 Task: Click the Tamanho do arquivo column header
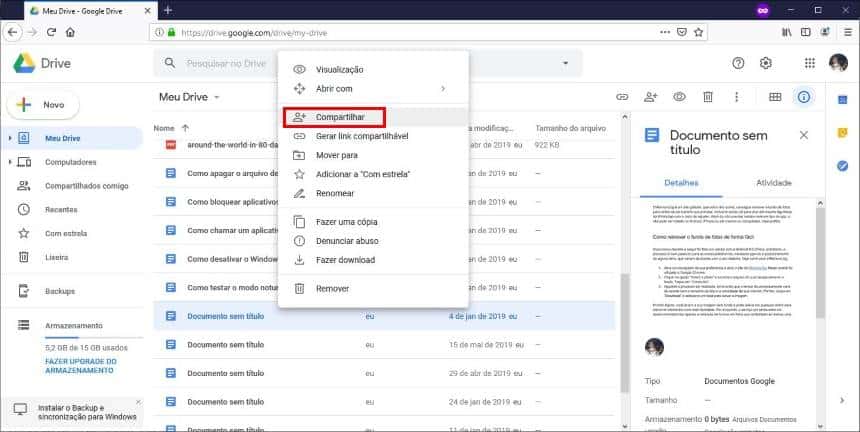(570, 128)
